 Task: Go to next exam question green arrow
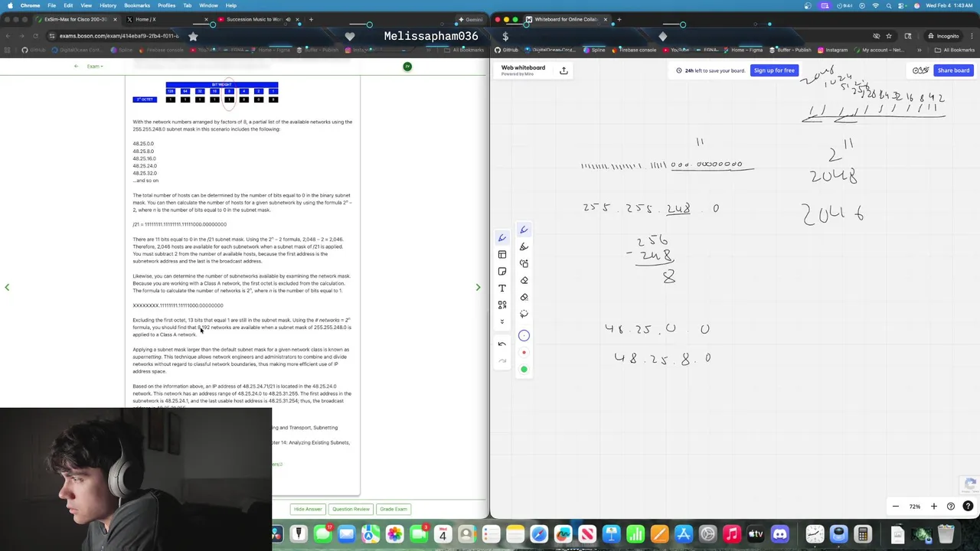pos(478,288)
